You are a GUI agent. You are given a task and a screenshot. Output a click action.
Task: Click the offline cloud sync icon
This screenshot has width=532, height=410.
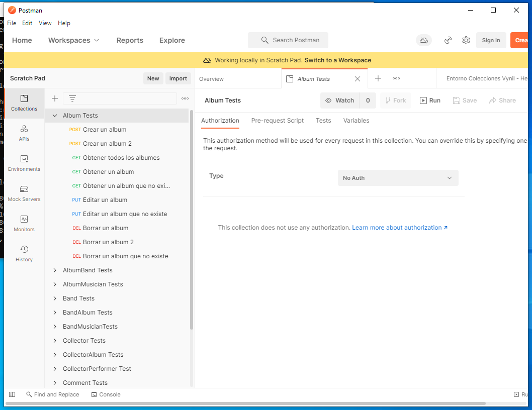[424, 40]
